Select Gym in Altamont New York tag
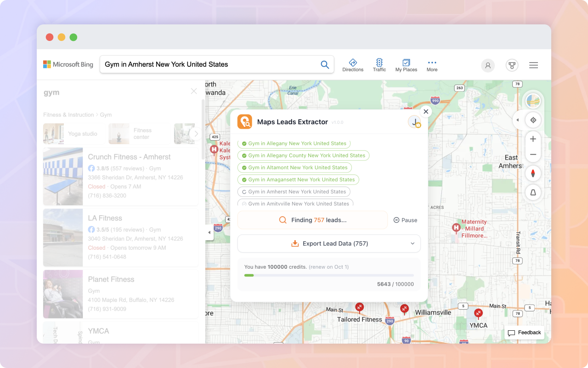588x368 pixels. (x=294, y=167)
